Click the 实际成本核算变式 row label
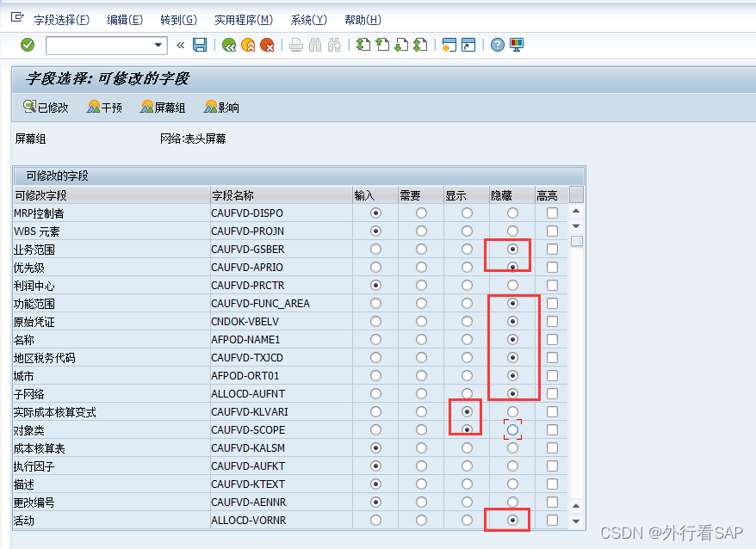 pos(54,412)
